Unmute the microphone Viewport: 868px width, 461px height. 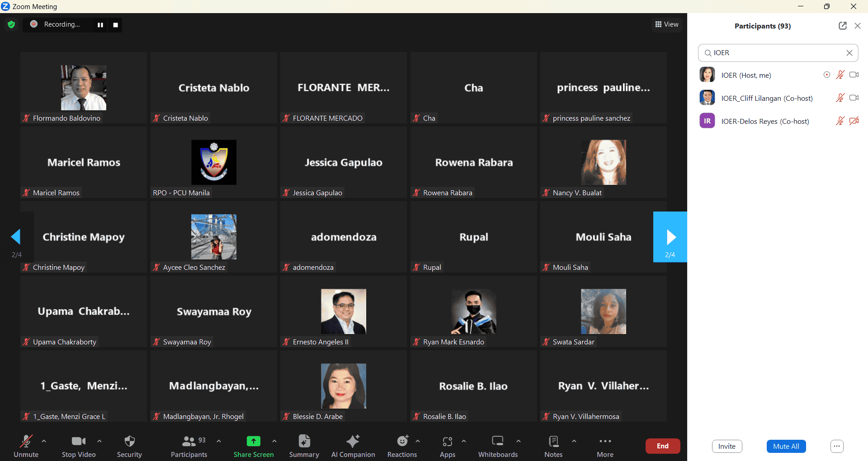[x=26, y=446]
